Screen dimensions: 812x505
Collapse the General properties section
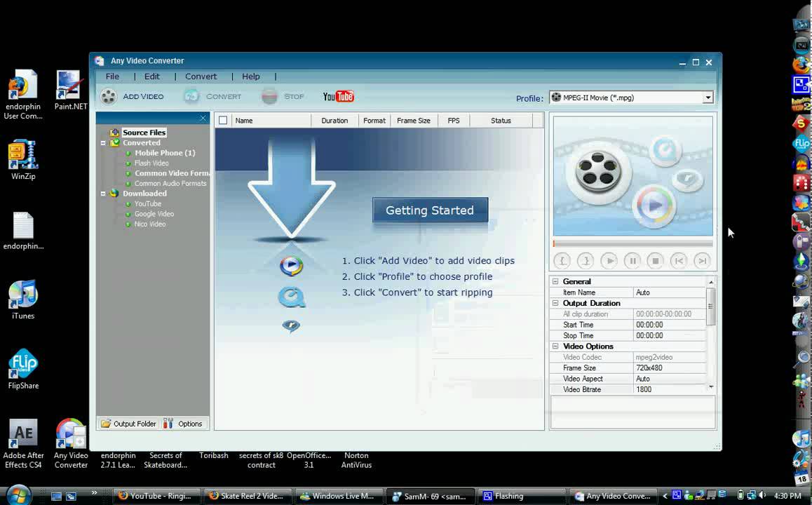(x=555, y=282)
